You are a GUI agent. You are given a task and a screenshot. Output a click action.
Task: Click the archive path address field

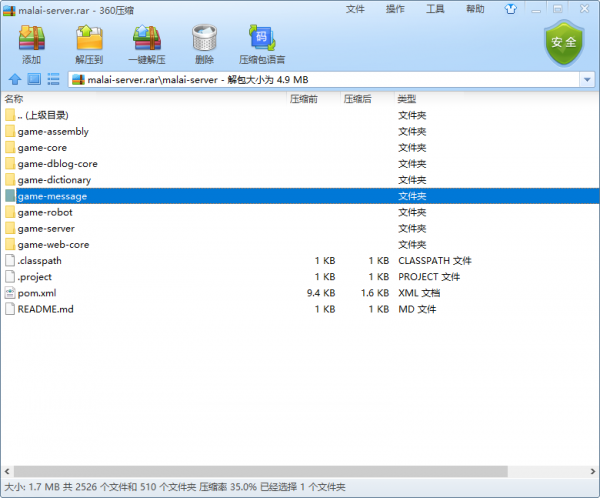(324, 80)
